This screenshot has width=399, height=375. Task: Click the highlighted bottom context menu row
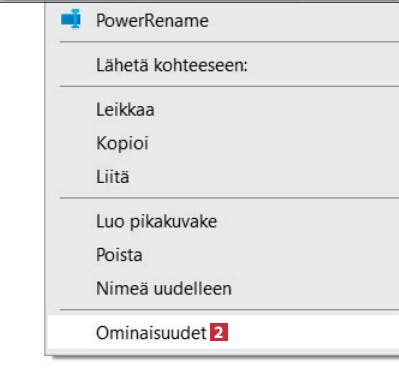(223, 332)
